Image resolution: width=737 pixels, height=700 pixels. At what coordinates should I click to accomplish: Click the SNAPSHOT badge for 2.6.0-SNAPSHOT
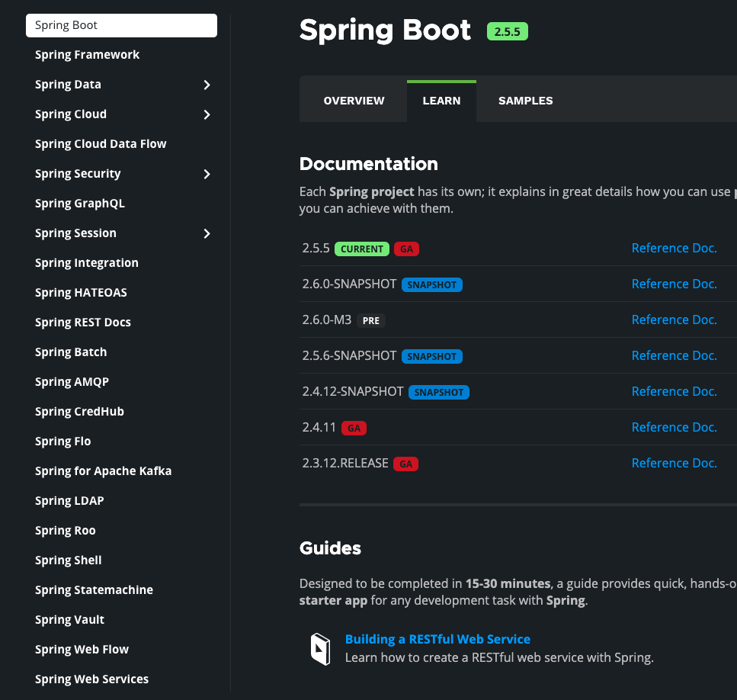pos(432,285)
